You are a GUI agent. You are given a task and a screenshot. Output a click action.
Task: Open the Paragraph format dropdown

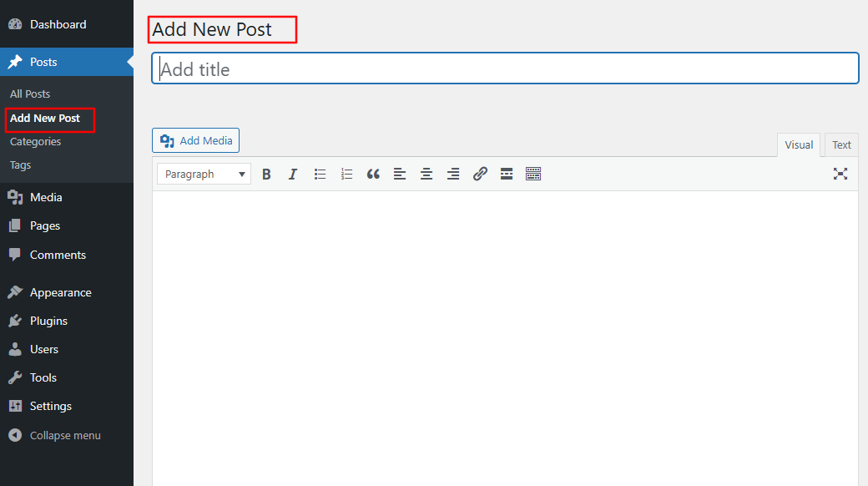204,174
